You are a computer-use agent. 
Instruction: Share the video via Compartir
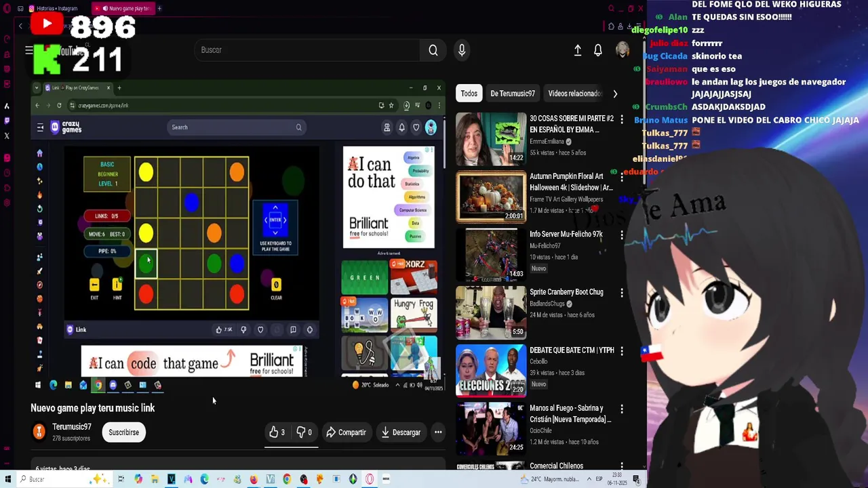point(346,432)
